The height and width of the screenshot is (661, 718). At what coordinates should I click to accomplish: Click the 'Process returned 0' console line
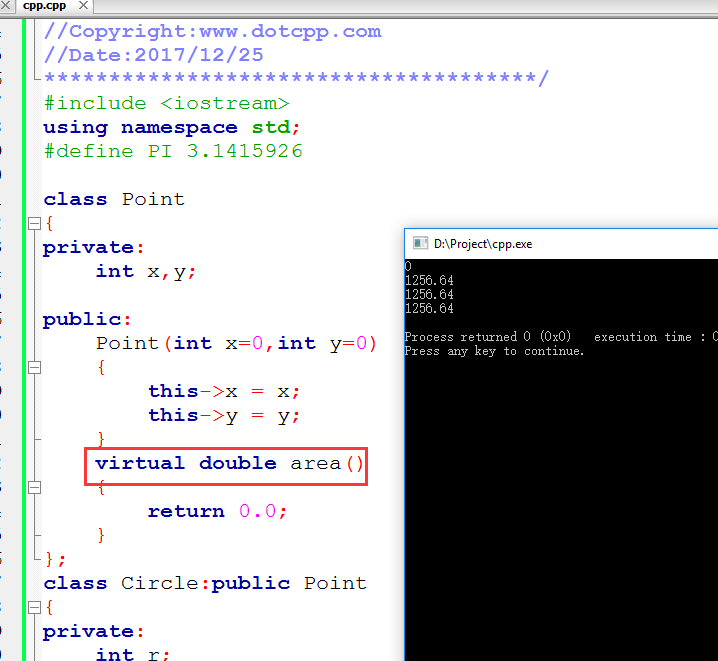[x=487, y=337]
